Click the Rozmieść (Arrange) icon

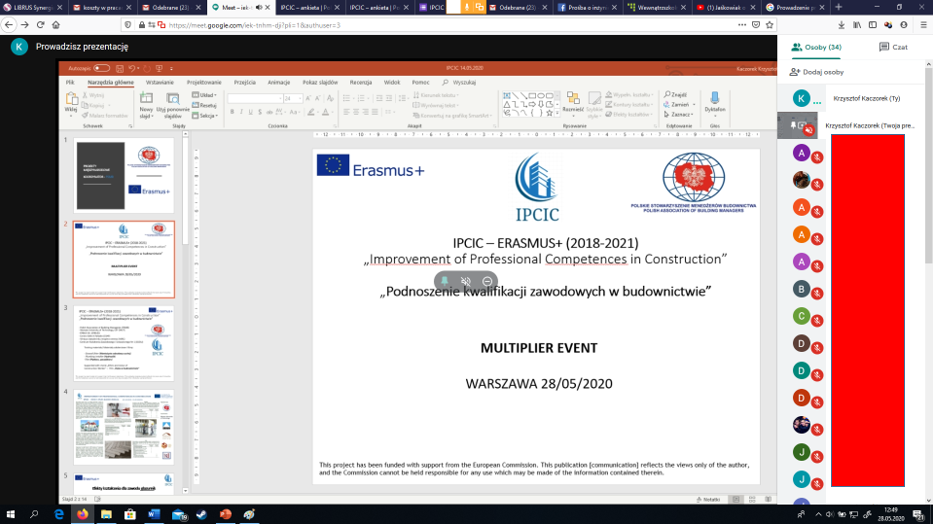pos(573,98)
